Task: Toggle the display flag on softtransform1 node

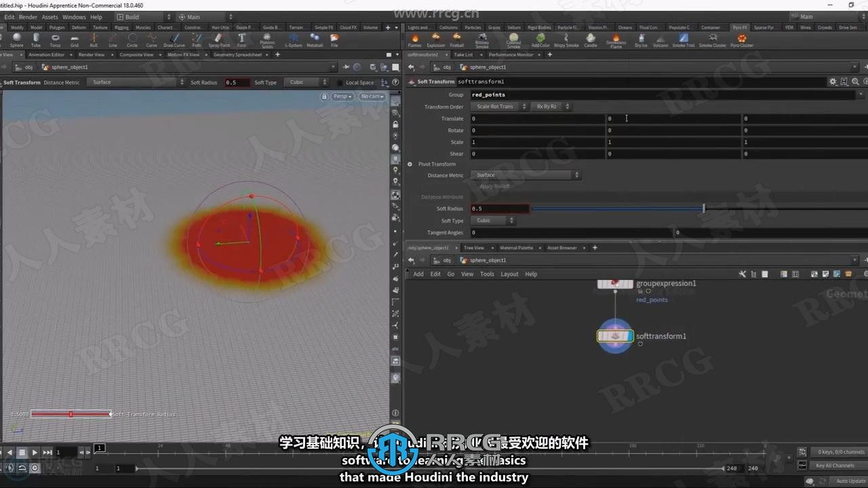Action: point(629,336)
